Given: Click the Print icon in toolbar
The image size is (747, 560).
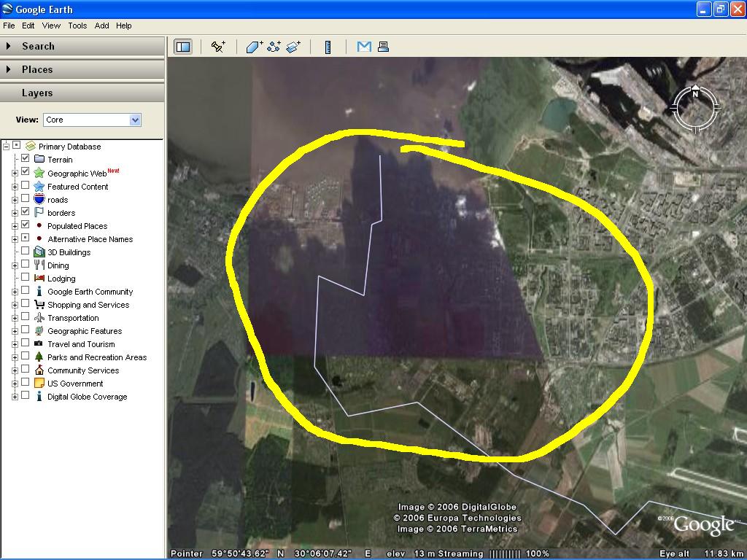Looking at the screenshot, I should pyautogui.click(x=383, y=47).
